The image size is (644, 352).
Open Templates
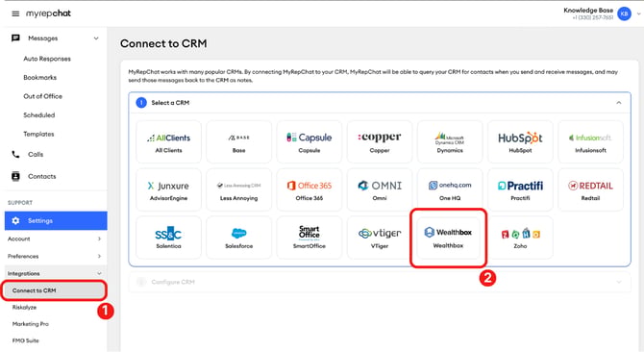point(38,134)
